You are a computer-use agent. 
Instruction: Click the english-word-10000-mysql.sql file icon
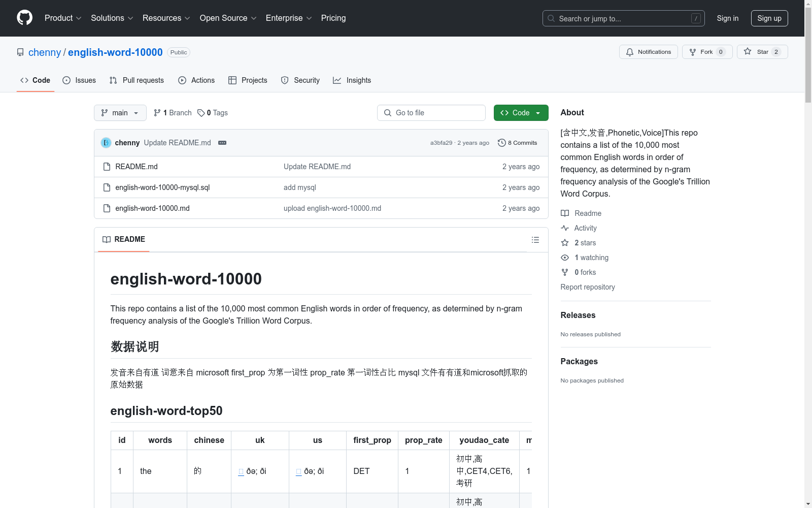click(107, 187)
